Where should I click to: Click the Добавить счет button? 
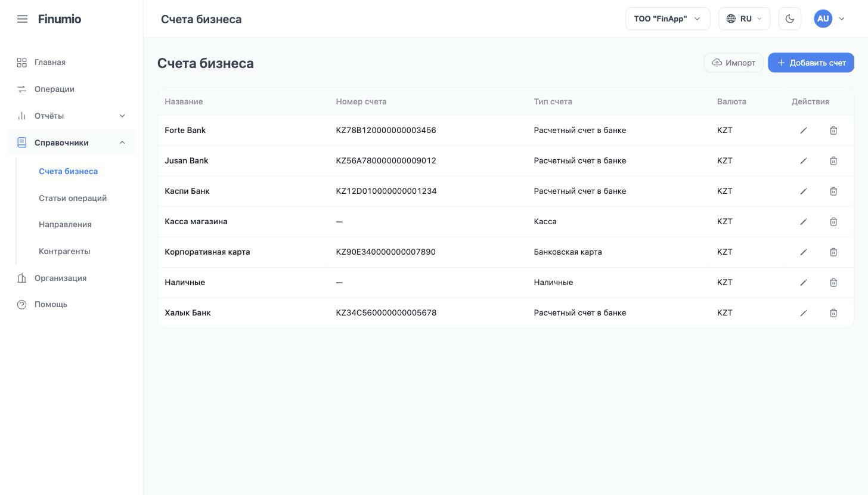point(811,63)
